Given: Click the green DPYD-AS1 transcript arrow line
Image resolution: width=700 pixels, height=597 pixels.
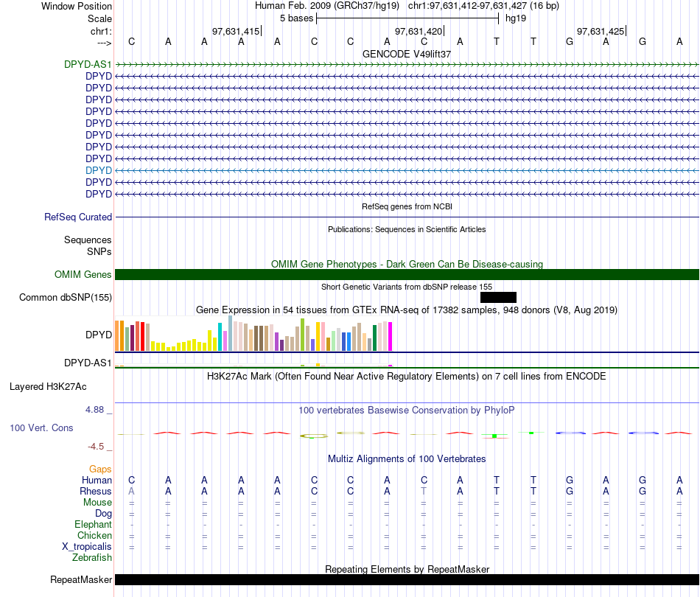Looking at the screenshot, I should [x=407, y=64].
